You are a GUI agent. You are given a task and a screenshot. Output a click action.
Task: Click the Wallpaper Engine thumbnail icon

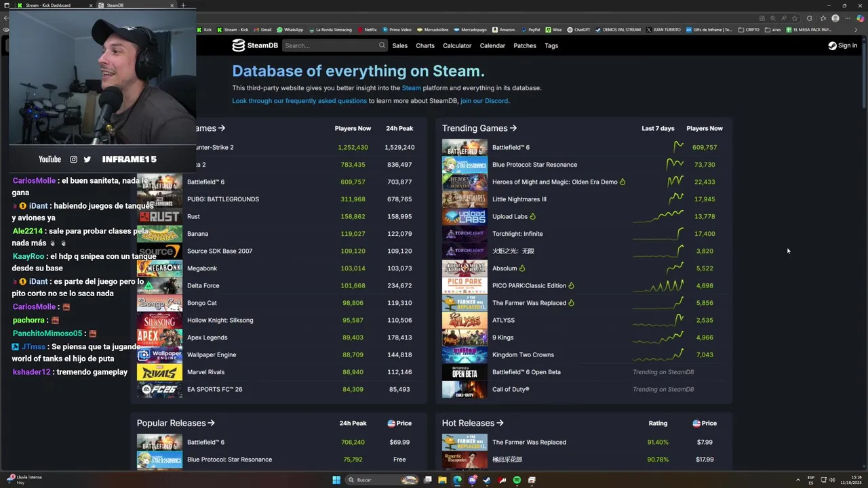[x=159, y=354]
